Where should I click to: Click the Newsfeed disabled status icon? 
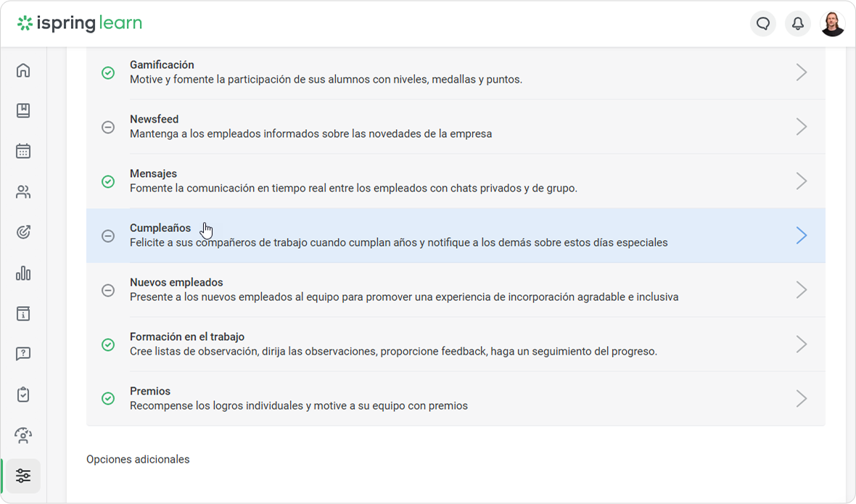tap(108, 127)
